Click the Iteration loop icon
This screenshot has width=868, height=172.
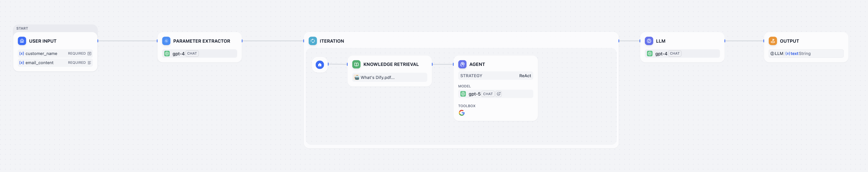pos(313,41)
